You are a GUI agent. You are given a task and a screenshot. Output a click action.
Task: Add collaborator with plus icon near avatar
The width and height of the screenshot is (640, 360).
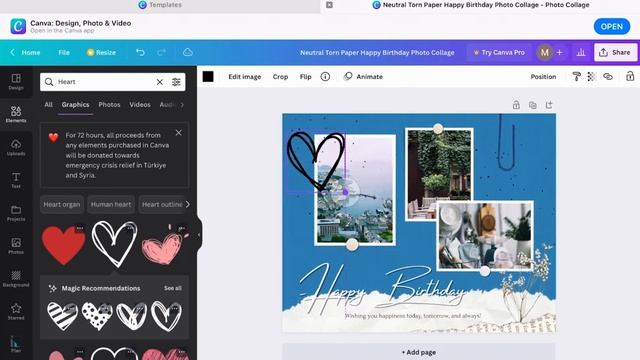tap(560, 52)
